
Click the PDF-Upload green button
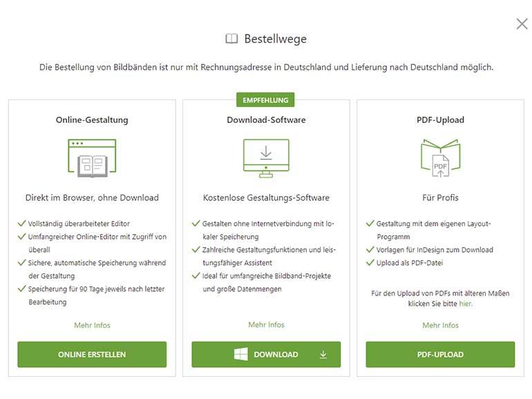pos(440,354)
